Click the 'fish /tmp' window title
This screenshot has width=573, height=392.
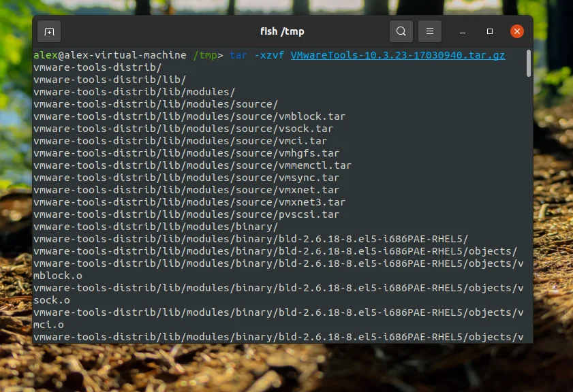click(x=282, y=31)
